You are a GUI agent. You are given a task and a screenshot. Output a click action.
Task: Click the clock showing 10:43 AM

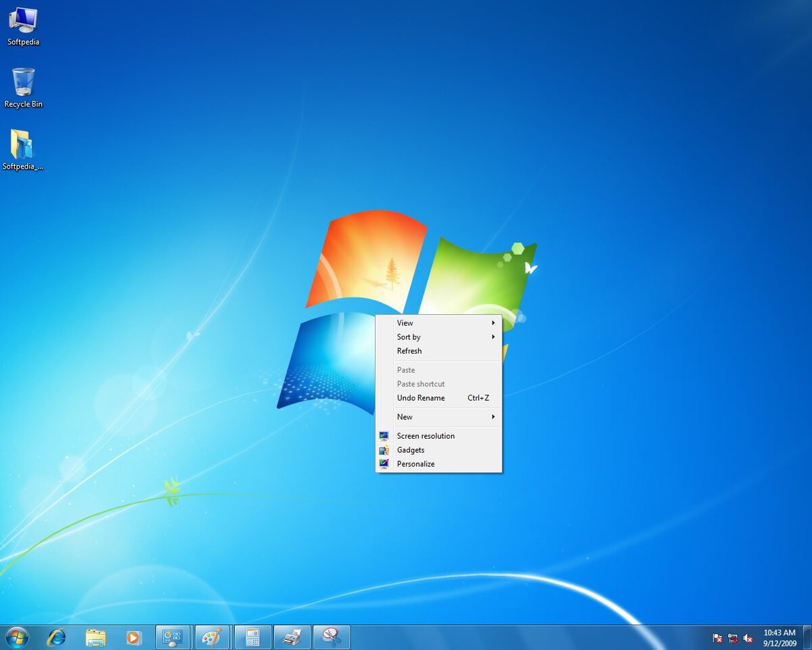pos(780,632)
